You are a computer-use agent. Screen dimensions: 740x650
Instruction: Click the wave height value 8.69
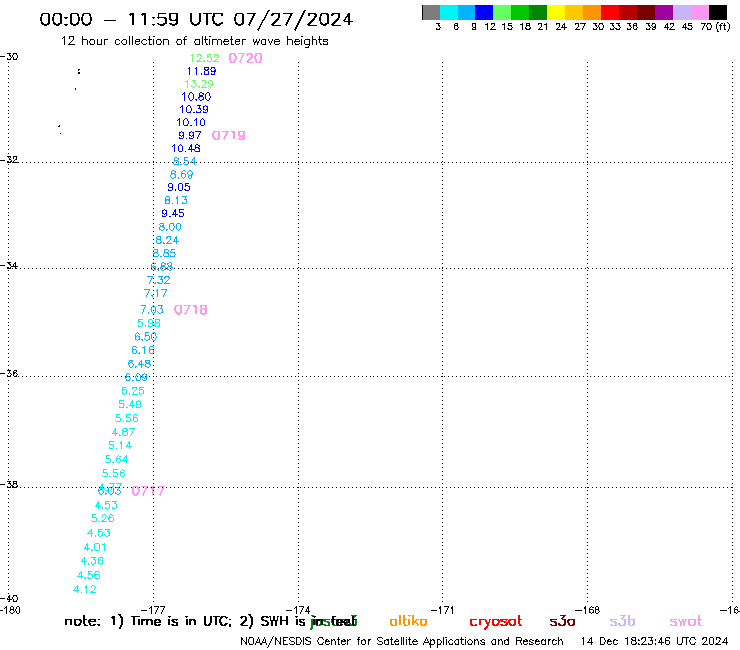181,175
